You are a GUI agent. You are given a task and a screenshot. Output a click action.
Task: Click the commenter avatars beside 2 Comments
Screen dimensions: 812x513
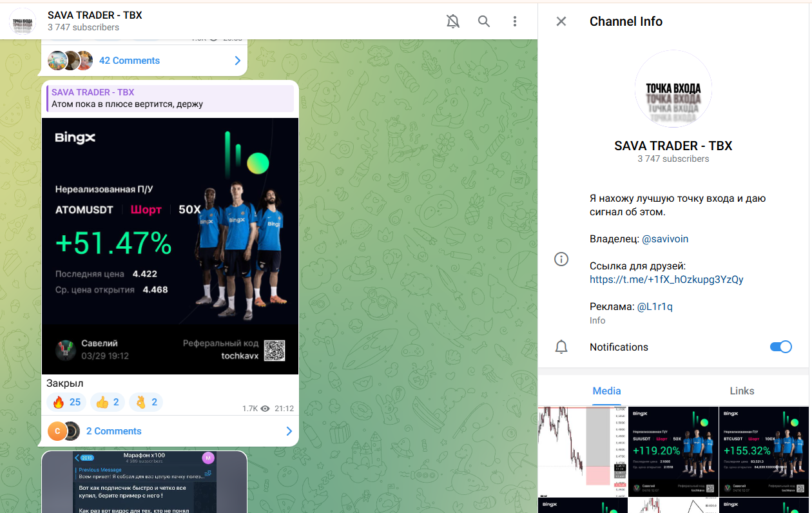[64, 431]
